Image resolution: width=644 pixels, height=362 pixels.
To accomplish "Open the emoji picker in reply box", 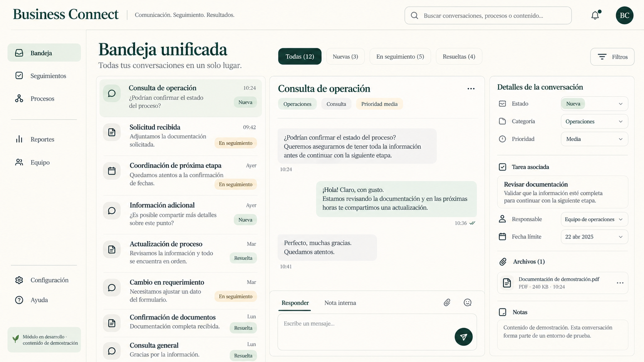I will coord(468,303).
